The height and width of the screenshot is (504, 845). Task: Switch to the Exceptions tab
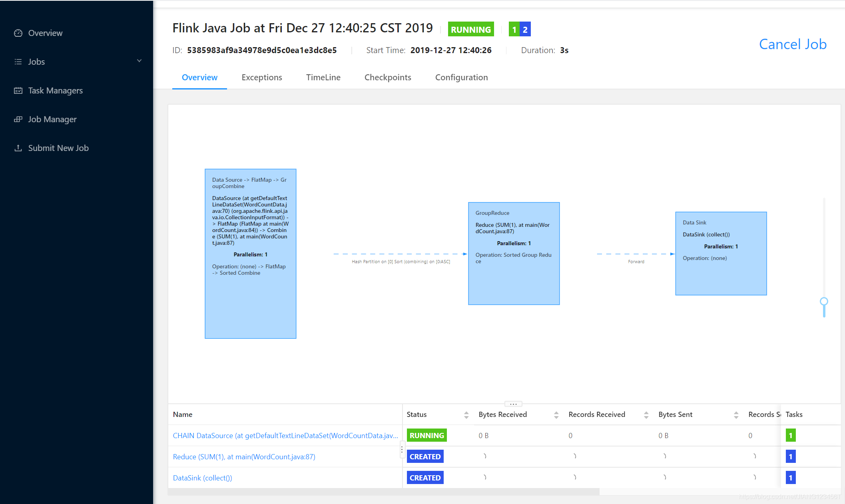(x=261, y=77)
